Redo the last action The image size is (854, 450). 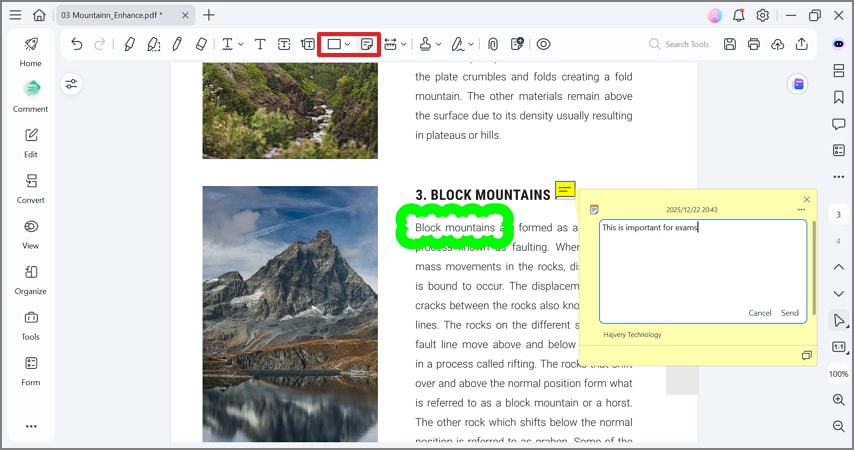coord(100,44)
